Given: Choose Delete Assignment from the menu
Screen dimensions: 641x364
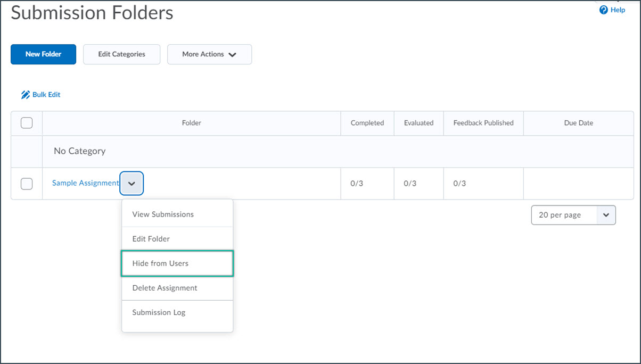Looking at the screenshot, I should point(165,288).
